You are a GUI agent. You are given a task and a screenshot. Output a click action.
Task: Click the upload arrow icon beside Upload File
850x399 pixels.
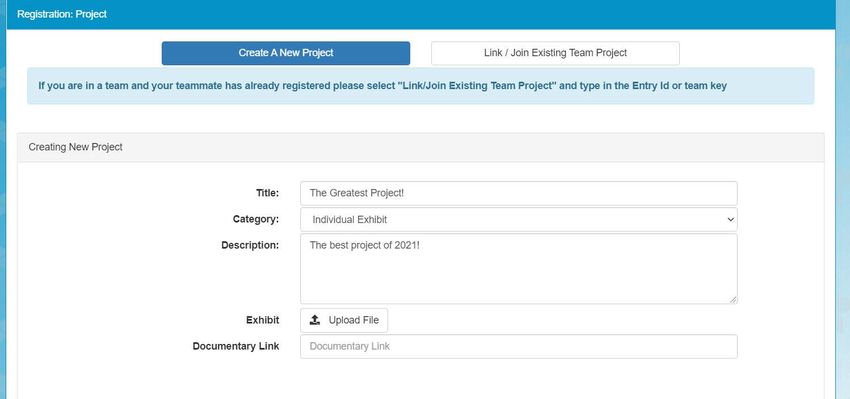click(315, 320)
